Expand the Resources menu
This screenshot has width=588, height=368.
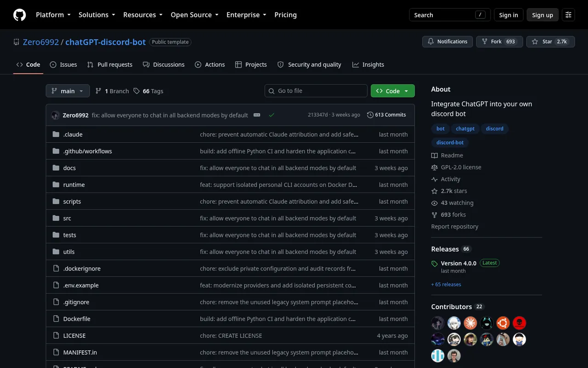click(x=143, y=15)
